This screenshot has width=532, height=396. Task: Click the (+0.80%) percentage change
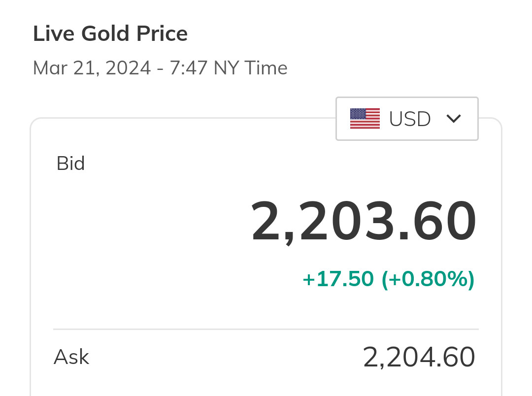[x=428, y=279]
